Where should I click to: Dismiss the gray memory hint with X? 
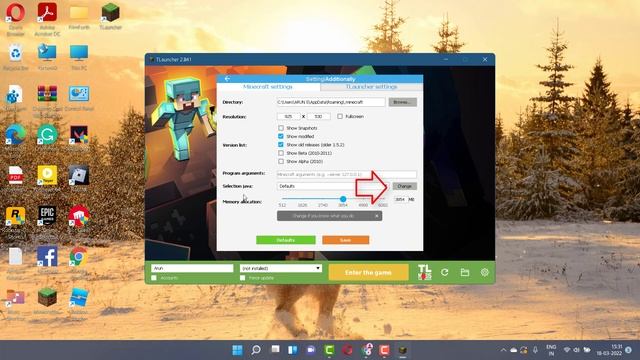click(376, 216)
